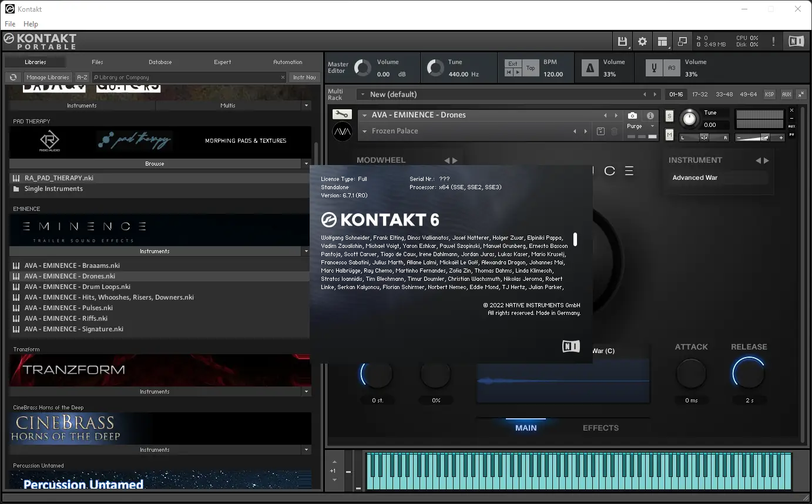Mute the Drones instrument with the M button
This screenshot has height=504, width=812.
point(669,135)
